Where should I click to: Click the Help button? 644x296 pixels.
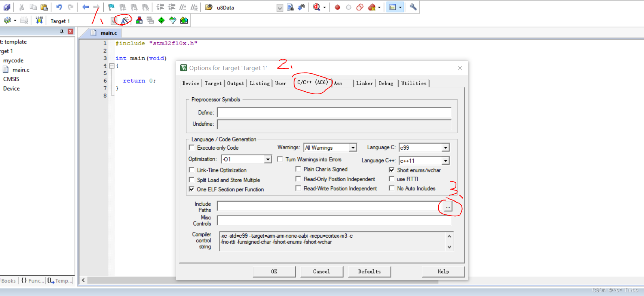[443, 272]
